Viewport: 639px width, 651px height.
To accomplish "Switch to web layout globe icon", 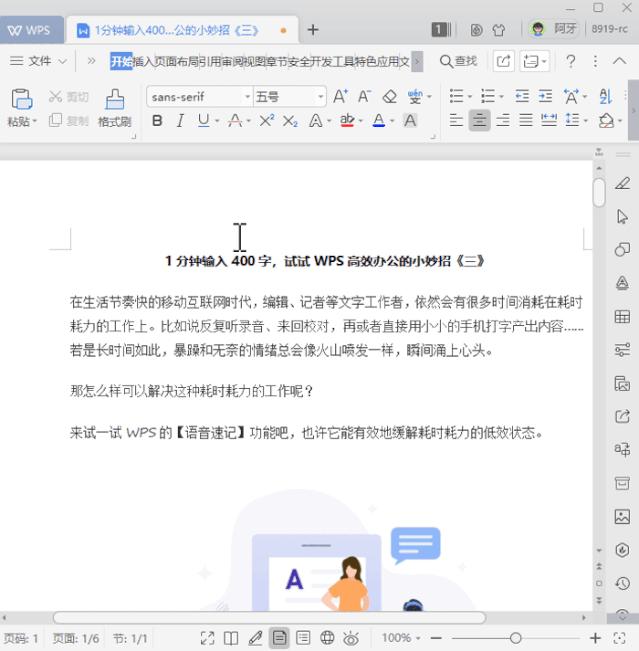I will (x=327, y=638).
